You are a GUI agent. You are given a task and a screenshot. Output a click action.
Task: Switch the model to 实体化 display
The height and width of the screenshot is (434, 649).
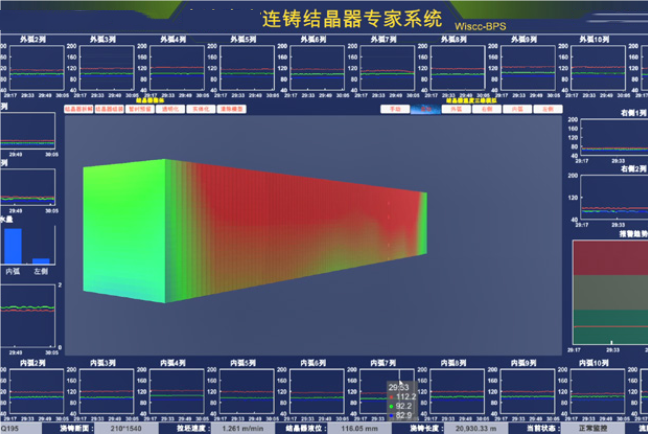point(201,108)
